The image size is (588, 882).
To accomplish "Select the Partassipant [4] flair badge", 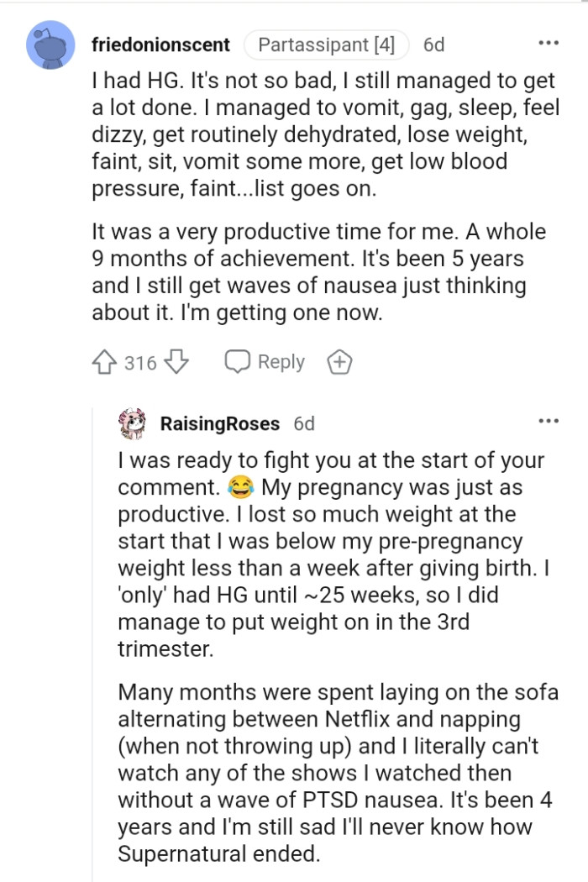I will [327, 46].
